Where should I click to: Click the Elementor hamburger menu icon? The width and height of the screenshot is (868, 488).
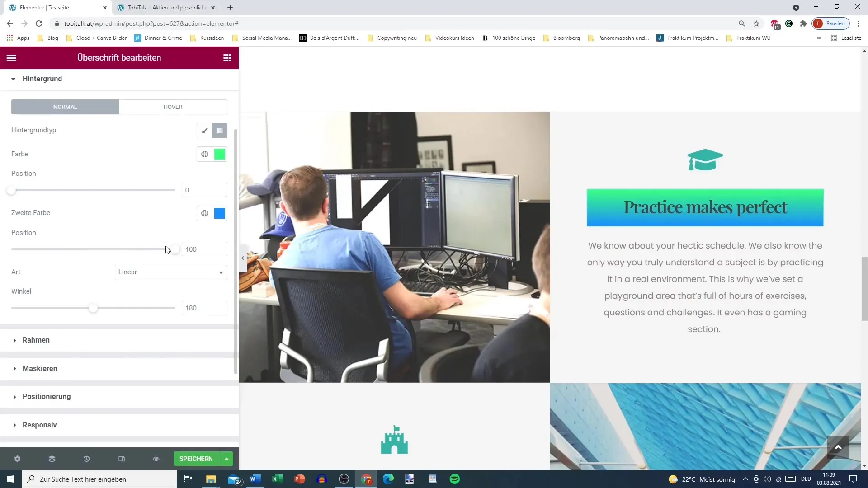[x=11, y=58]
